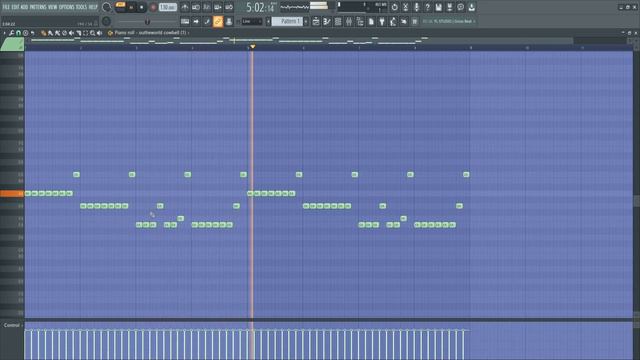This screenshot has width=640, height=360.
Task: Click the plugin plug-shaped icon
Action: click(x=382, y=21)
